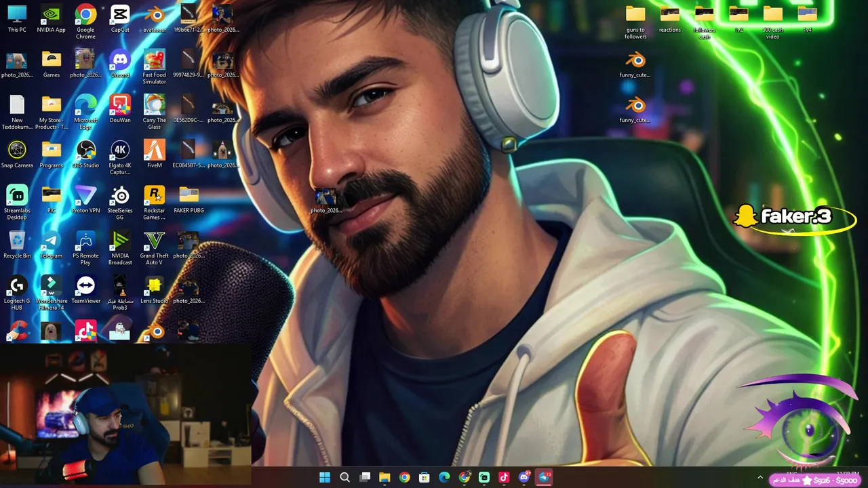Select the SteelSeries GG shortcut

pyautogui.click(x=120, y=203)
